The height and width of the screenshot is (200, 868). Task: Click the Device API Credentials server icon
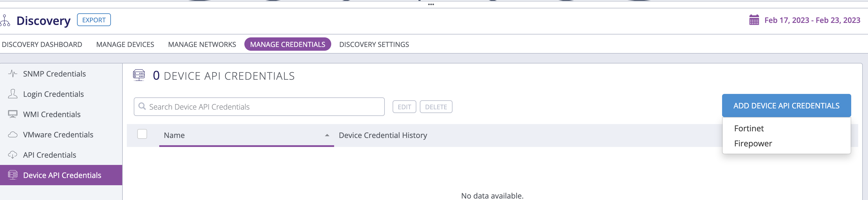click(x=13, y=175)
